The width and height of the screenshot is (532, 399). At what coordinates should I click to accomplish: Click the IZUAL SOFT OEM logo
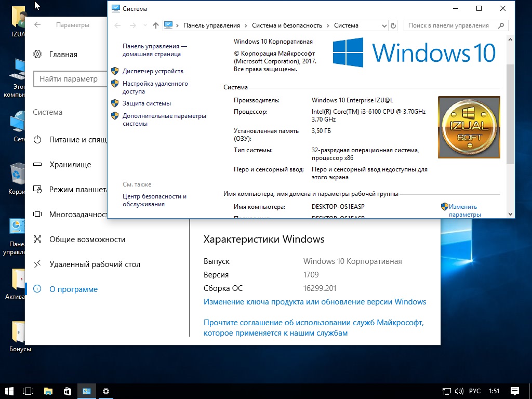pos(469,127)
